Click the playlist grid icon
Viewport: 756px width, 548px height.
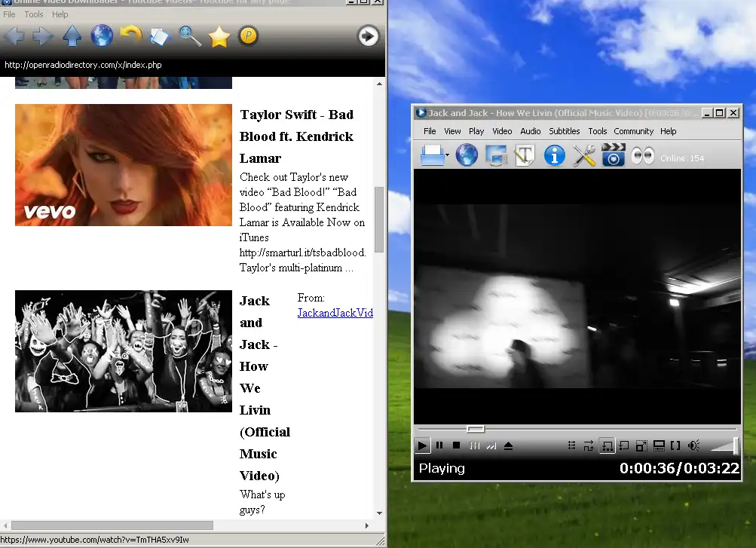(571, 445)
